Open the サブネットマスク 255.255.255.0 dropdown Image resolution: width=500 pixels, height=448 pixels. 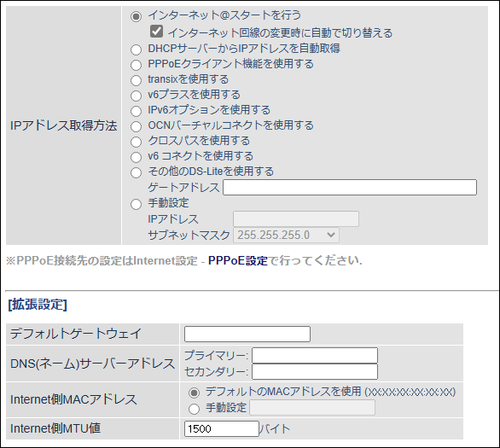(x=286, y=235)
